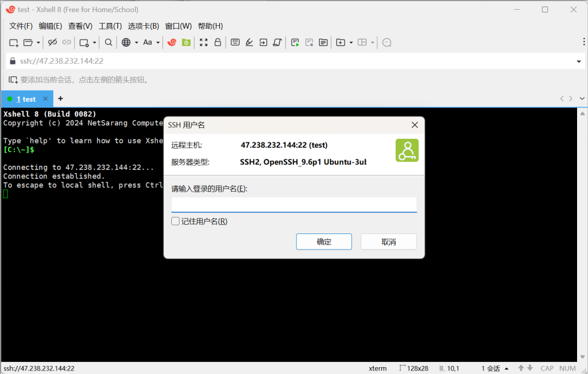Expand the session properties dropdown arrow
Image resolution: width=588 pixels, height=374 pixels.
click(95, 42)
